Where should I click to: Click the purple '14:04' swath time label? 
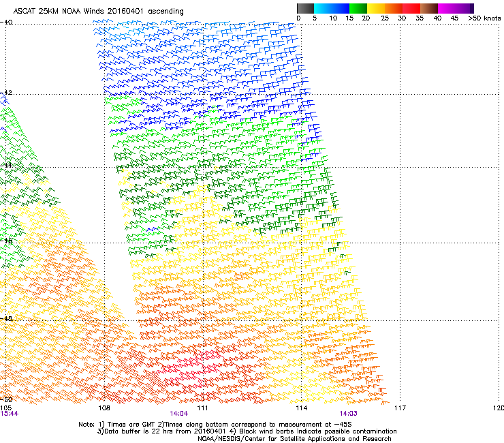(178, 414)
